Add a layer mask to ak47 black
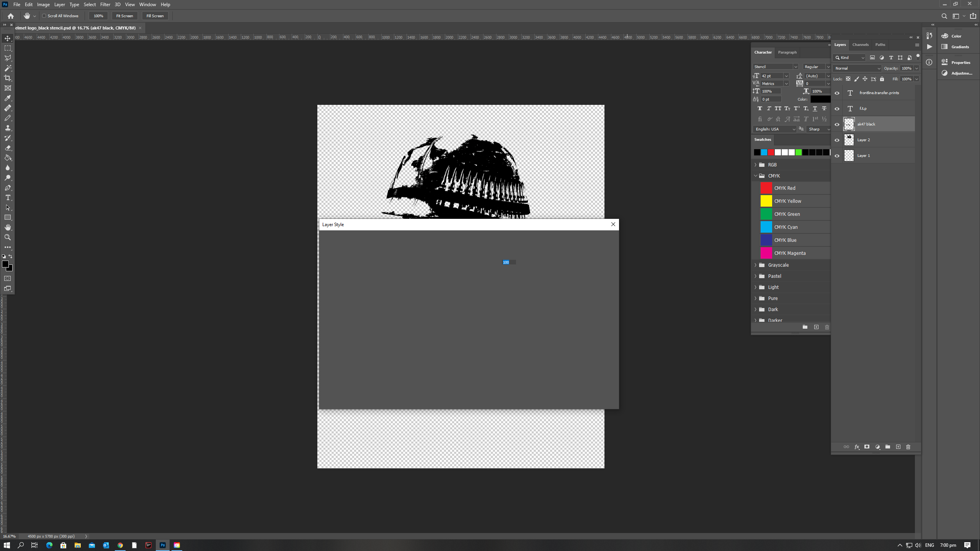The width and height of the screenshot is (980, 551). (x=866, y=447)
